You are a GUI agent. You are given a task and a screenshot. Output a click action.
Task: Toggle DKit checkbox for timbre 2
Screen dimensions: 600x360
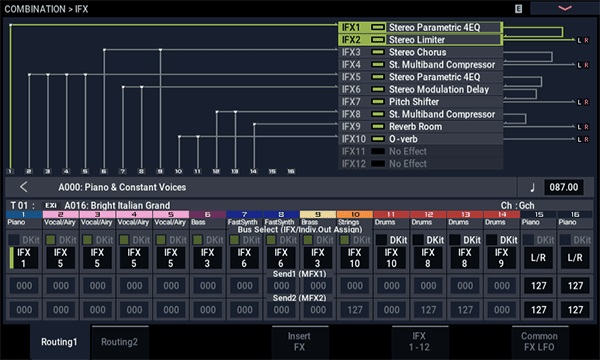pos(51,240)
